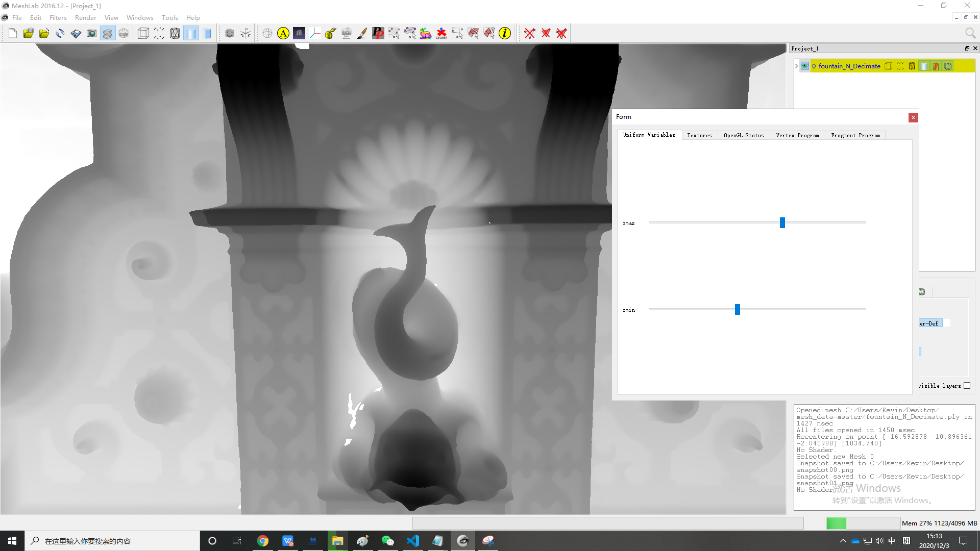This screenshot has height=551, width=980.
Task: Open the Georeferencing tool icon
Action: point(442,34)
